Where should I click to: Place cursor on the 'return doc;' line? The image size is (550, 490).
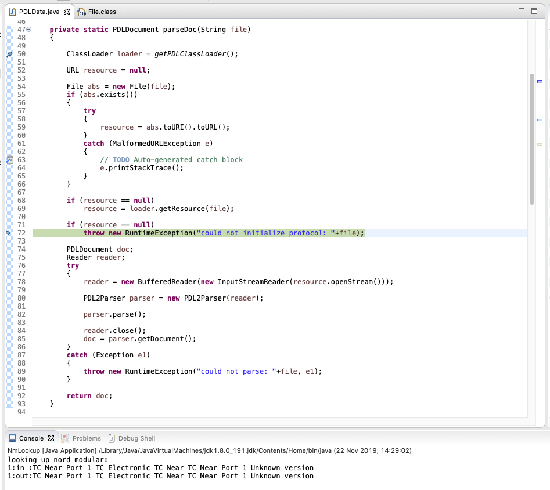89,396
